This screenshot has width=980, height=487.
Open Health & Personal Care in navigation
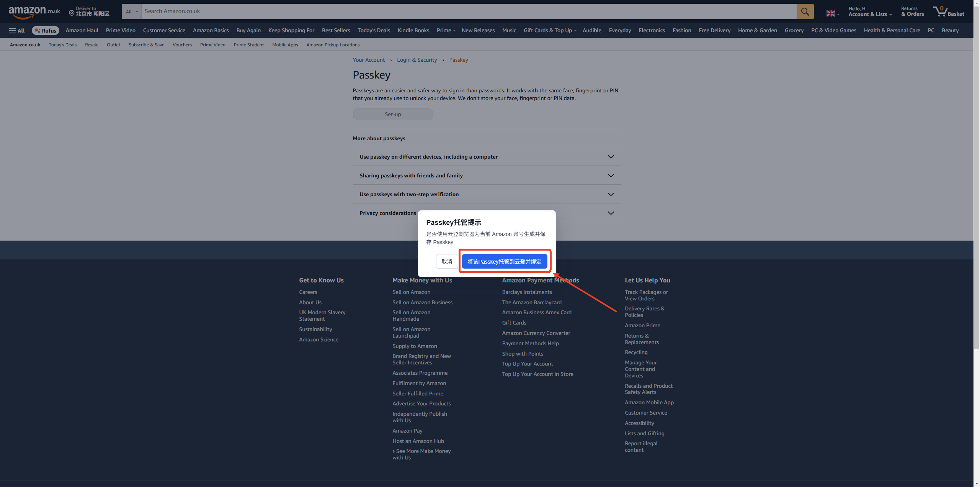892,31
